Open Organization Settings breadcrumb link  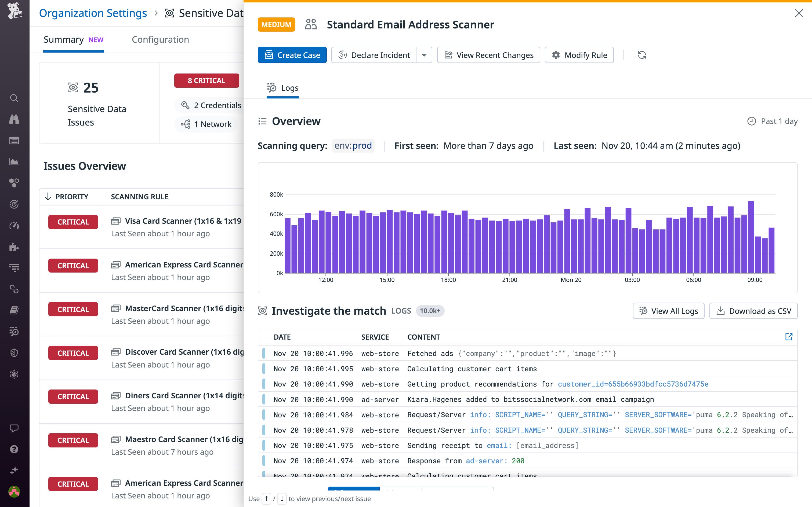[x=93, y=13]
